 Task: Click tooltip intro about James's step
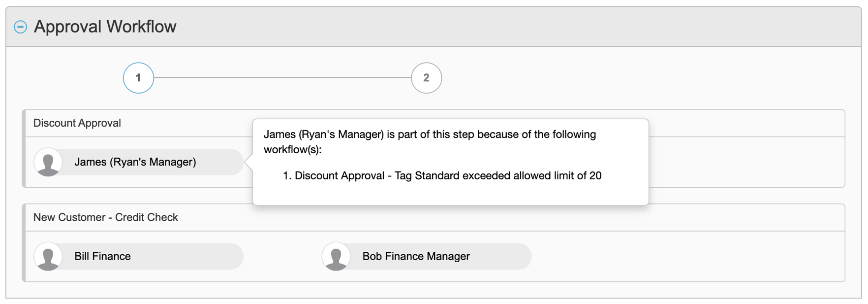point(430,141)
